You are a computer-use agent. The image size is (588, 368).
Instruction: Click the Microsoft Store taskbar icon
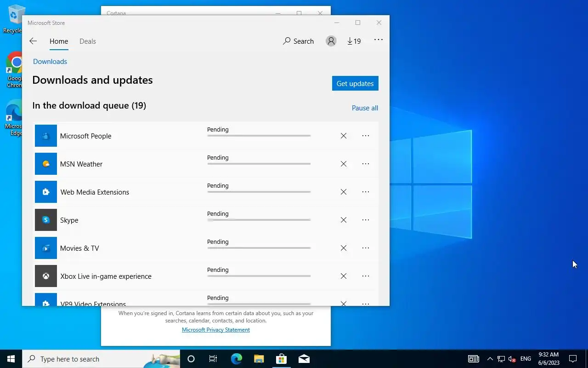coord(281,359)
